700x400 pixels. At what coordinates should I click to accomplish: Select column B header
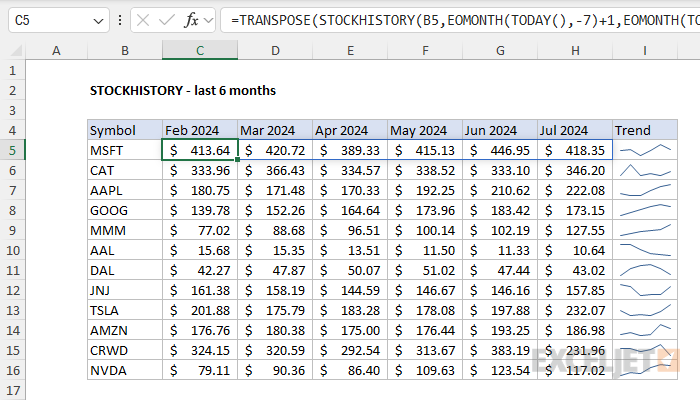(x=125, y=50)
